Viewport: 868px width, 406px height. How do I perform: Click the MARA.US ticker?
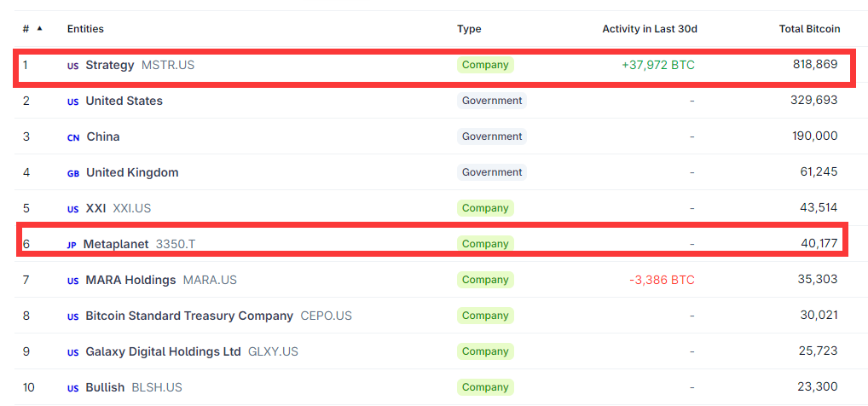[210, 280]
